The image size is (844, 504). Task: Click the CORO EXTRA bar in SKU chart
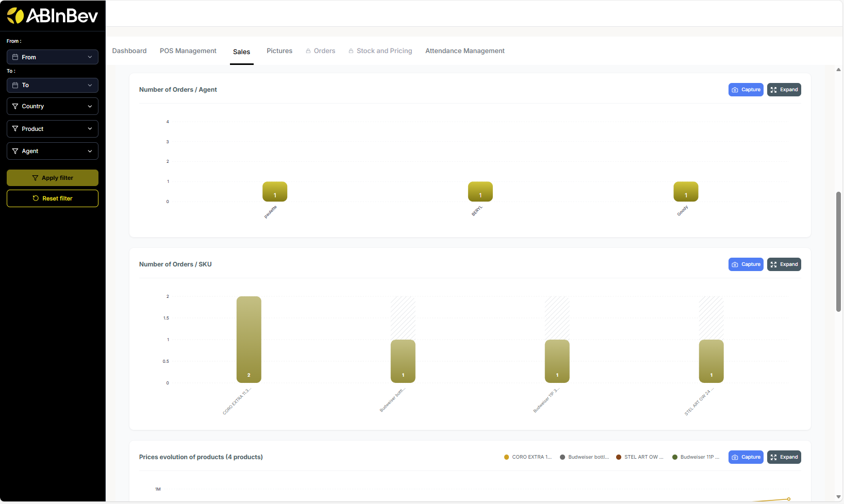[x=249, y=339]
